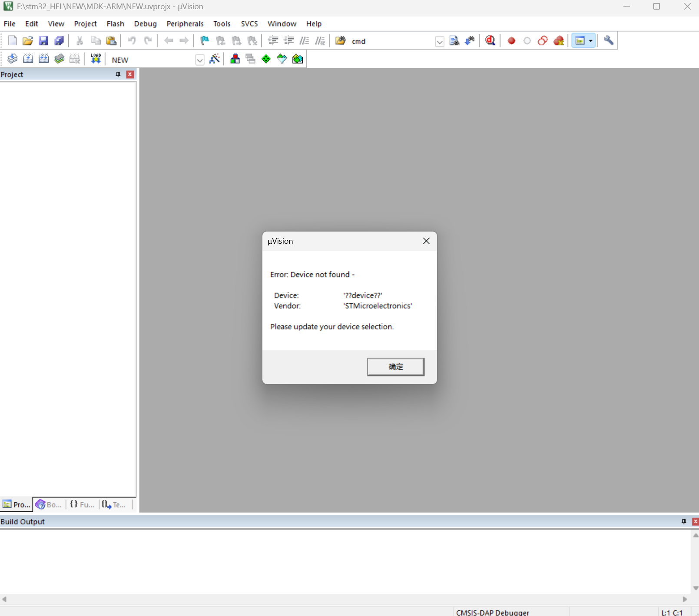
Task: Click the 确定 button in error dialog
Action: pyautogui.click(x=396, y=367)
